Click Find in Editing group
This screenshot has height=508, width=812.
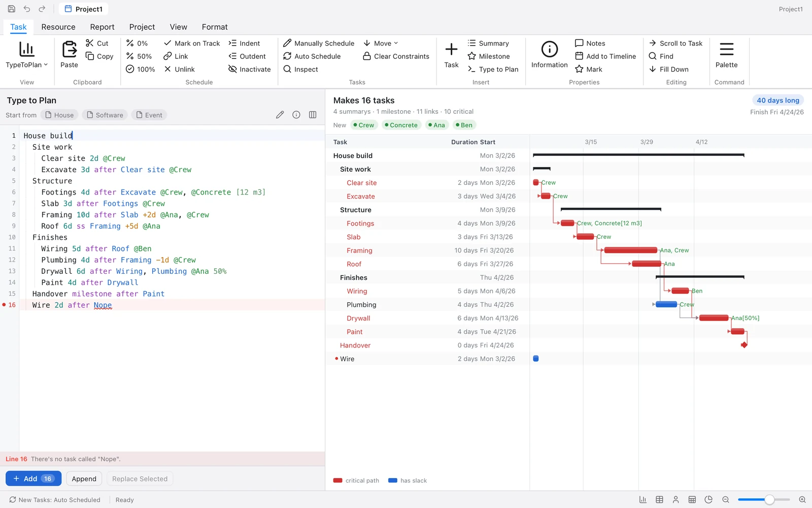click(661, 56)
